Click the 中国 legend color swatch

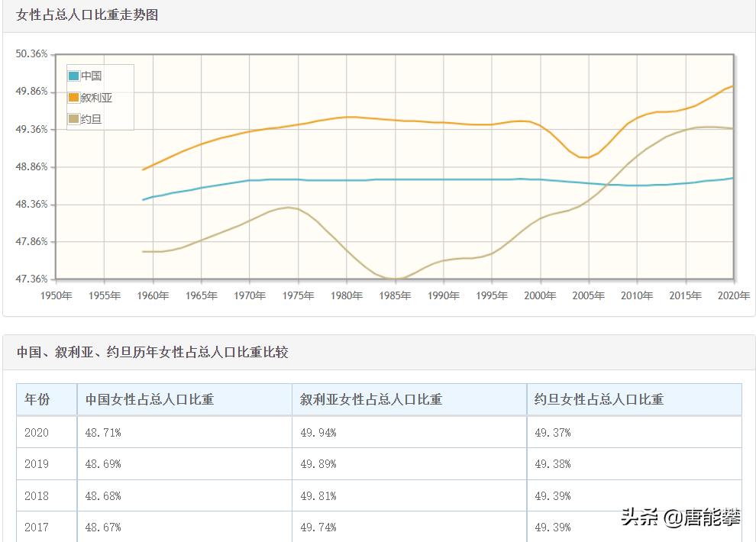(x=73, y=76)
